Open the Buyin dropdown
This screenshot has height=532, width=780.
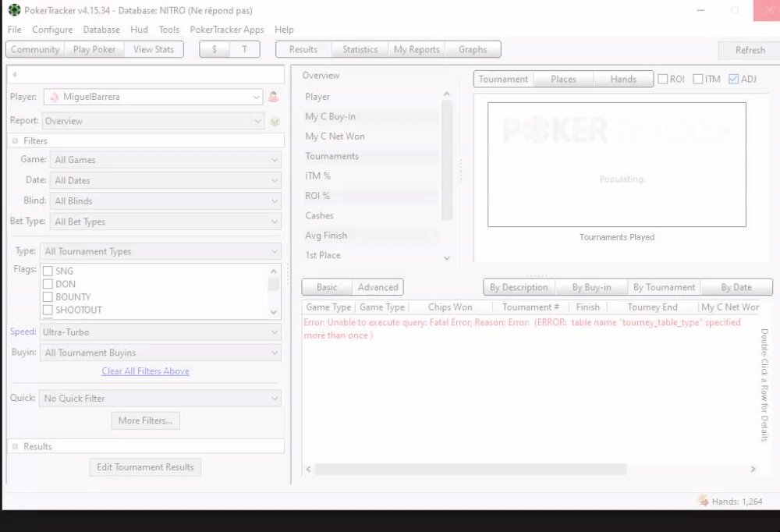coord(160,353)
